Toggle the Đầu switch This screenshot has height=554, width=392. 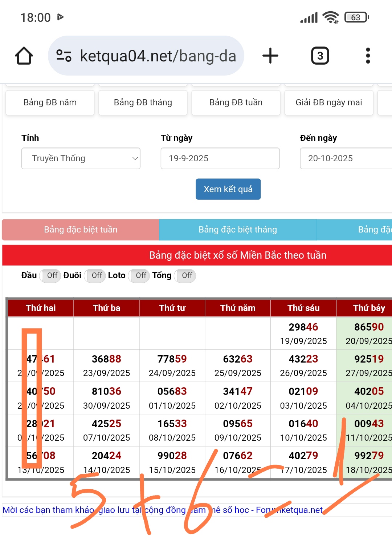coord(50,276)
